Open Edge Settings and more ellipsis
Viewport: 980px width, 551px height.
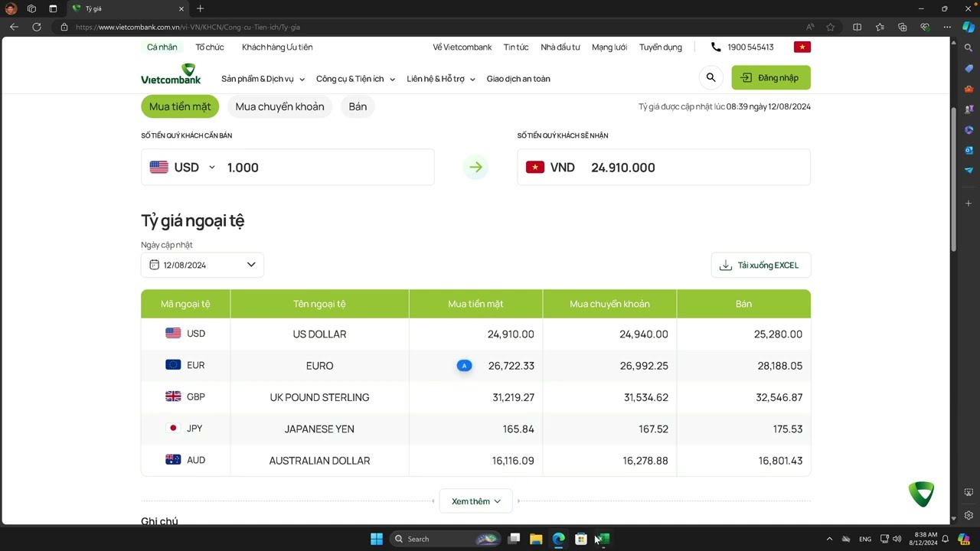coord(947,27)
